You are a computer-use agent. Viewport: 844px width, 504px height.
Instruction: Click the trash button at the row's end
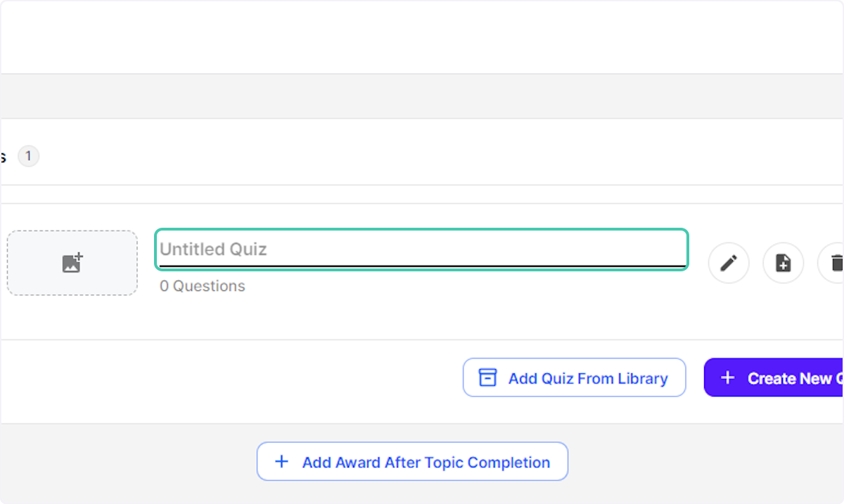836,262
